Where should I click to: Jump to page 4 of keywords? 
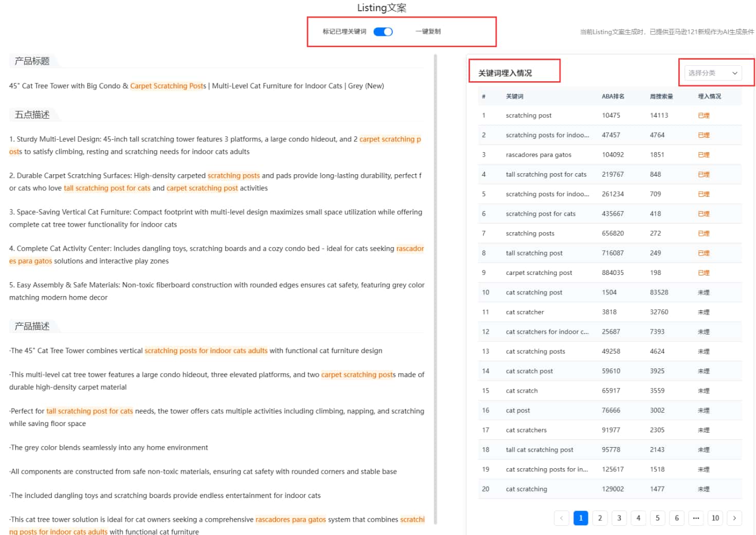tap(638, 518)
